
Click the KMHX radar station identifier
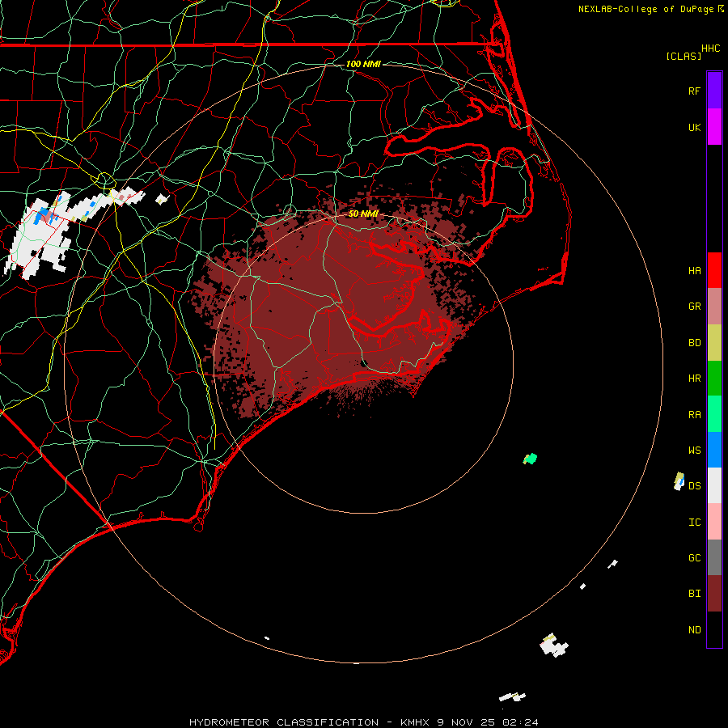click(x=415, y=722)
